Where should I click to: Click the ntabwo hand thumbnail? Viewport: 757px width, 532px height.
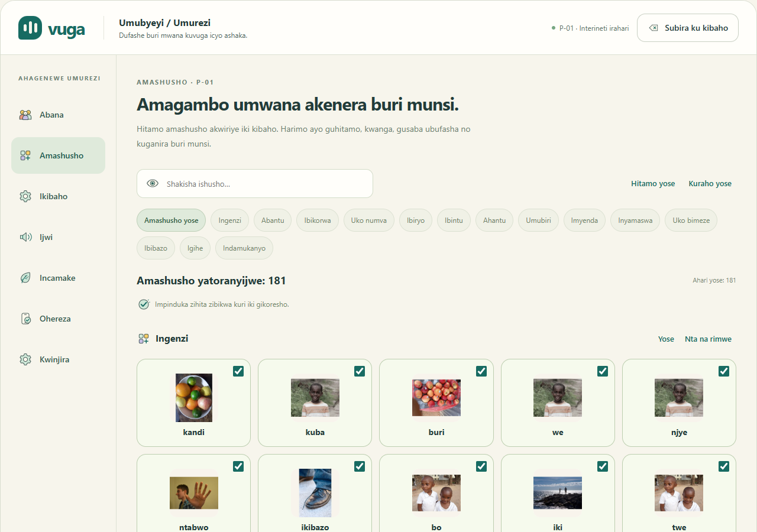pos(194,493)
